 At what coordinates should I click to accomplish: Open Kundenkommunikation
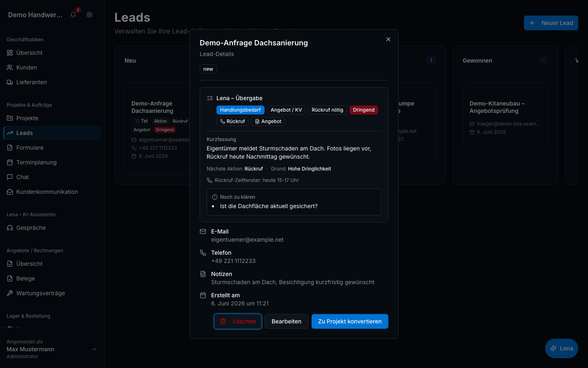(52, 192)
